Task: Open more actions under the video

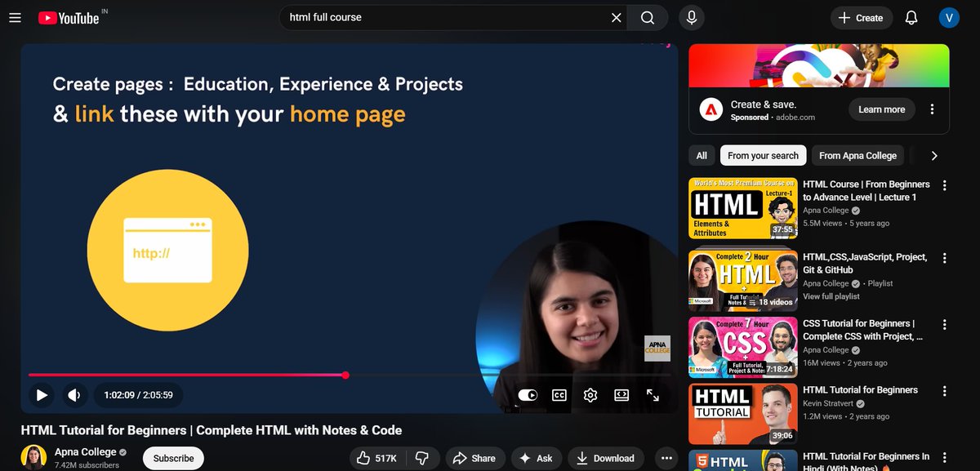Action: pos(666,458)
